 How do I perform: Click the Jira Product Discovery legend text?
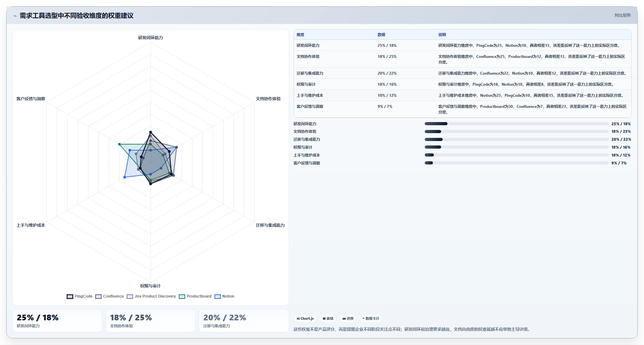pyautogui.click(x=155, y=296)
